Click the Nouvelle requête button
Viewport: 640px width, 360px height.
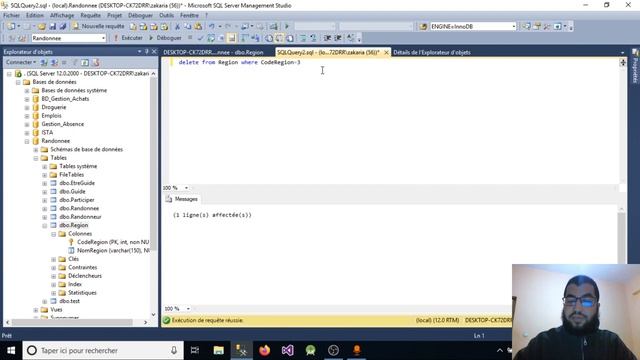coord(98,26)
